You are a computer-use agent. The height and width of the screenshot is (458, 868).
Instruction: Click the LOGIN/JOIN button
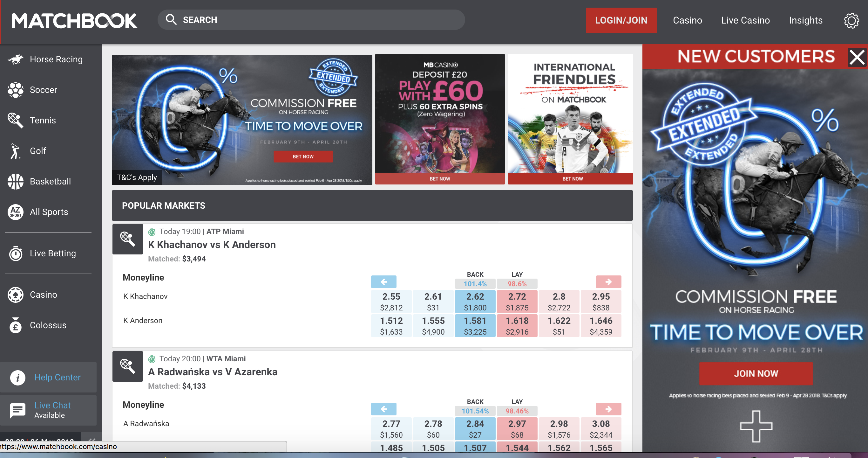tap(621, 20)
